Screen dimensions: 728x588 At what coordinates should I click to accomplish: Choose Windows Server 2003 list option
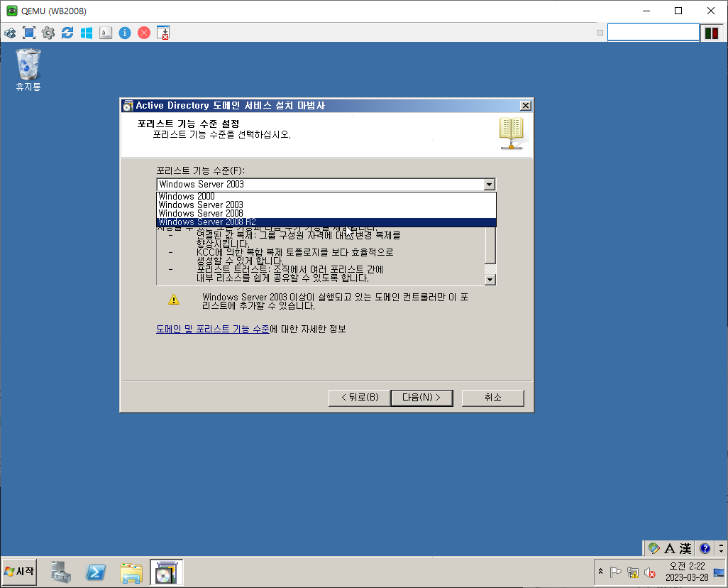[x=326, y=205]
